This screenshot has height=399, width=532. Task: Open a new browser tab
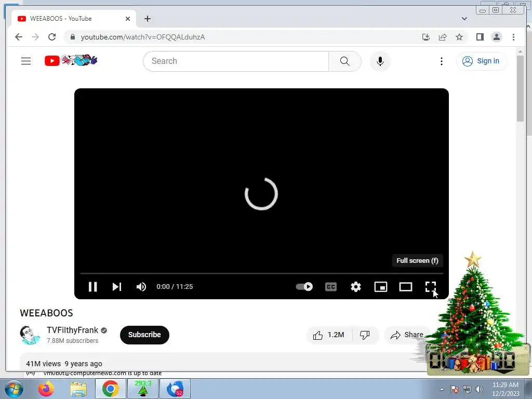147,19
